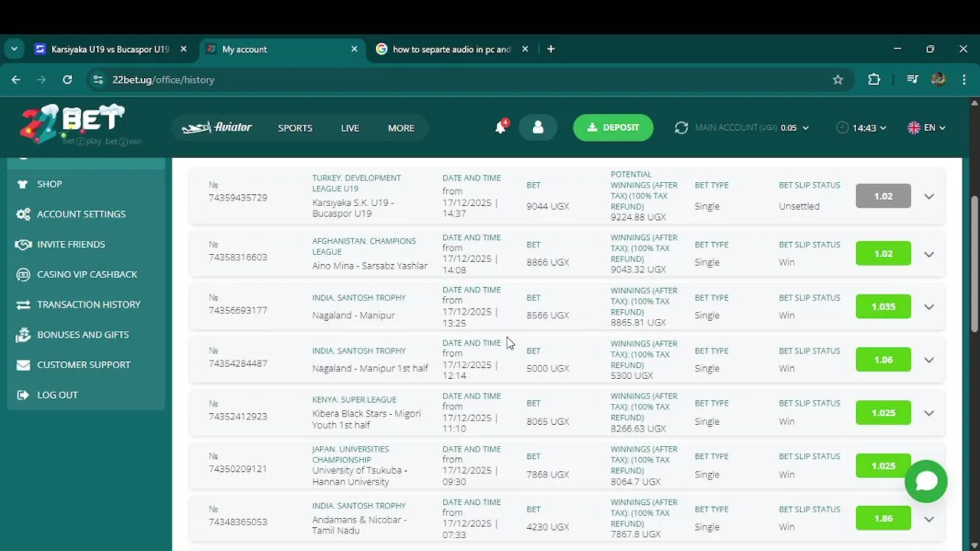Open a new browser tab
The width and height of the screenshot is (980, 551).
point(550,49)
